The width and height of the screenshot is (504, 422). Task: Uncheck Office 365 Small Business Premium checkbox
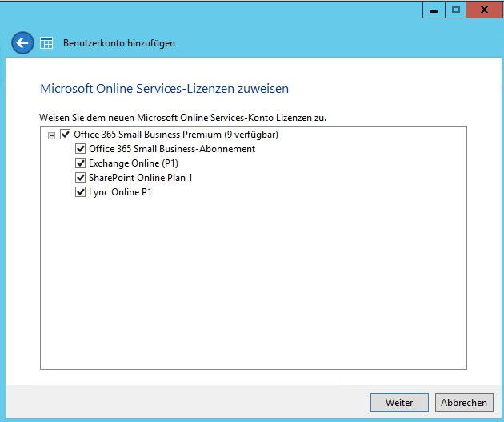[x=66, y=134]
